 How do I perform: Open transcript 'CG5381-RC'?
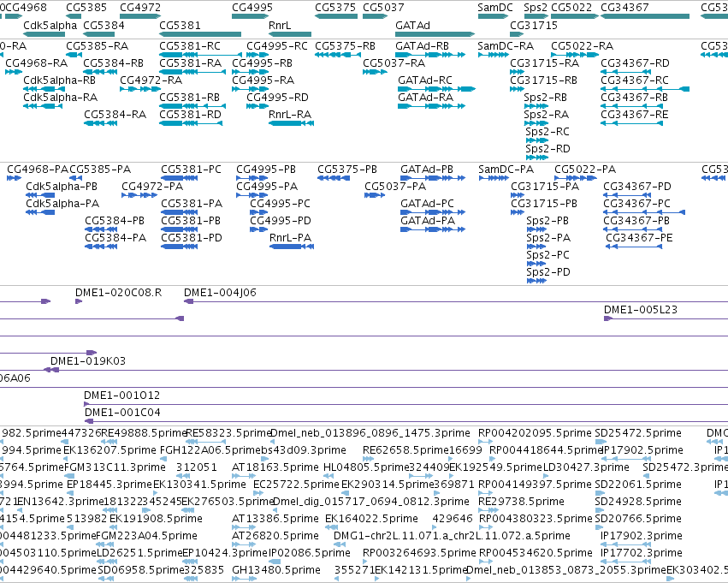click(190, 46)
